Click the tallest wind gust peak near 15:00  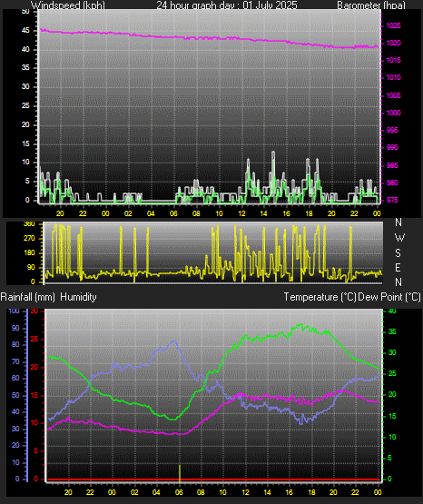point(273,153)
